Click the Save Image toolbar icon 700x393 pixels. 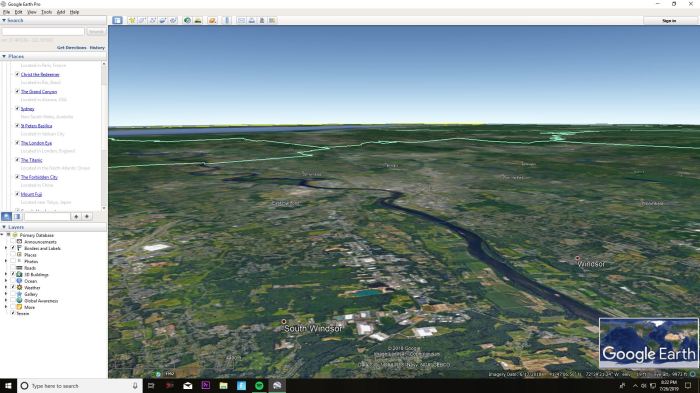point(262,21)
